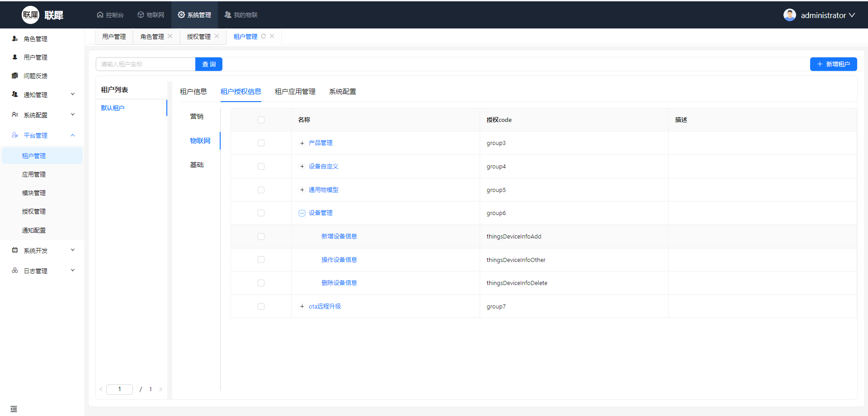
Task: Collapse the 设备管理 group
Action: [x=302, y=213]
